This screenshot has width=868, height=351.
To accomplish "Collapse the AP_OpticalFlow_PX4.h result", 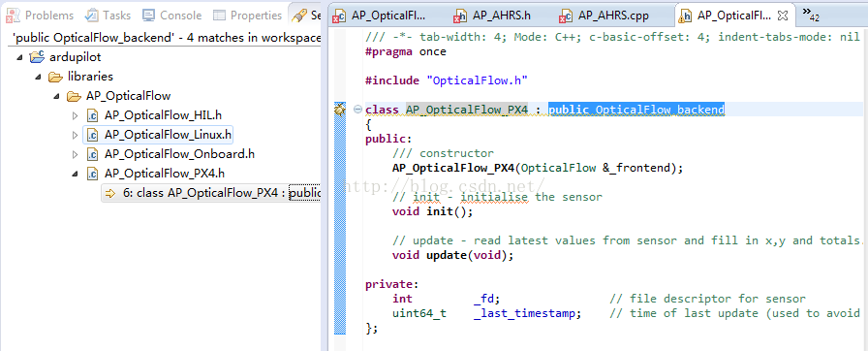I will [x=76, y=174].
